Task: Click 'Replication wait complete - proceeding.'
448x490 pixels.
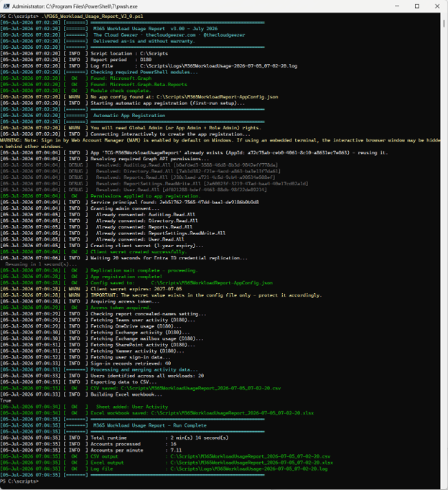Action: pos(144,270)
